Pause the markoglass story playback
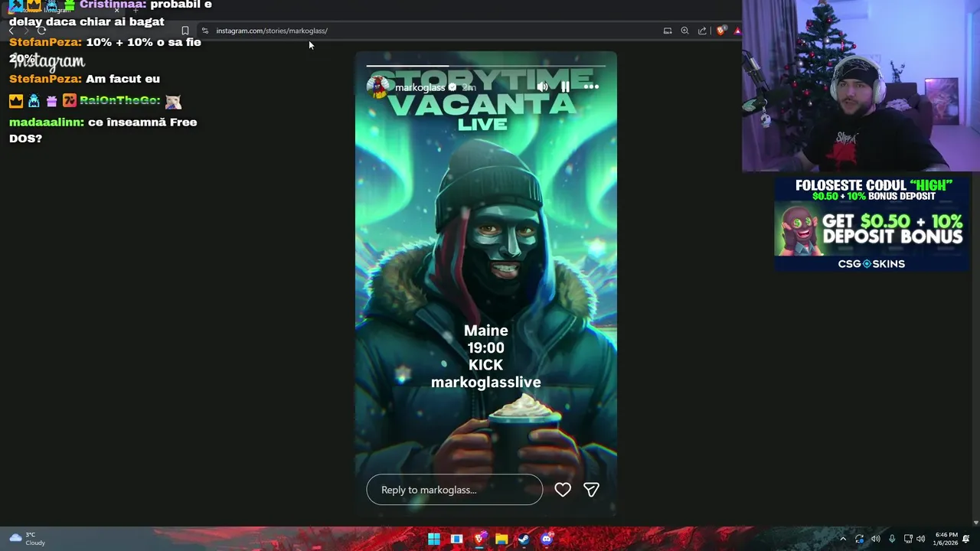Viewport: 980px width, 551px height. [x=565, y=87]
